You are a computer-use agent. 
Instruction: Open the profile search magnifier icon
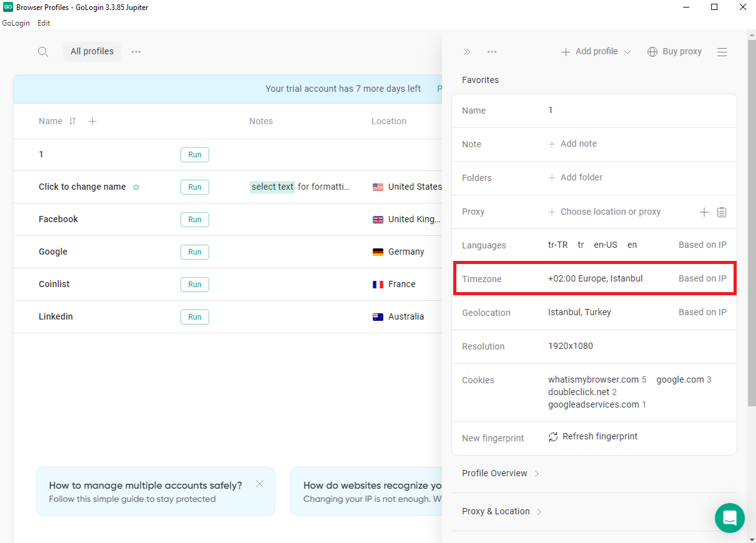[43, 52]
